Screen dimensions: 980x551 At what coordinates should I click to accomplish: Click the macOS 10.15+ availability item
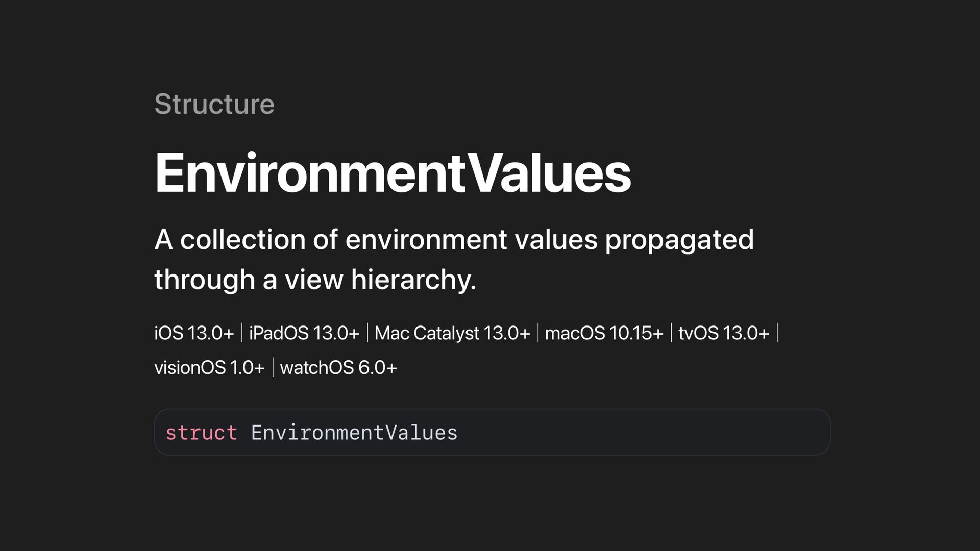click(604, 333)
